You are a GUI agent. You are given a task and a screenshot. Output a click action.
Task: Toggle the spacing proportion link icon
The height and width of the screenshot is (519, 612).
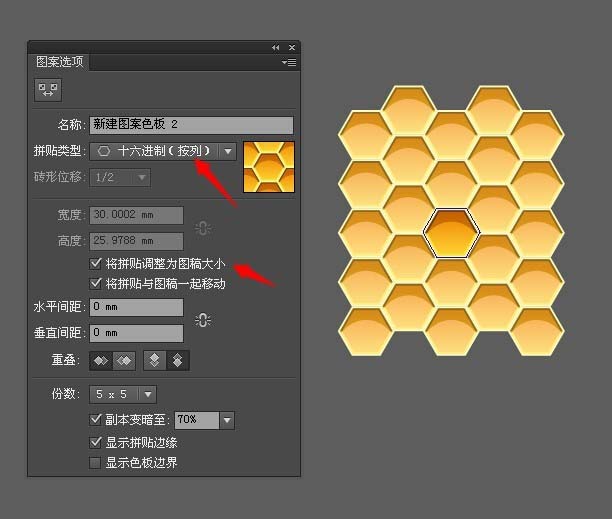pyautogui.click(x=203, y=320)
